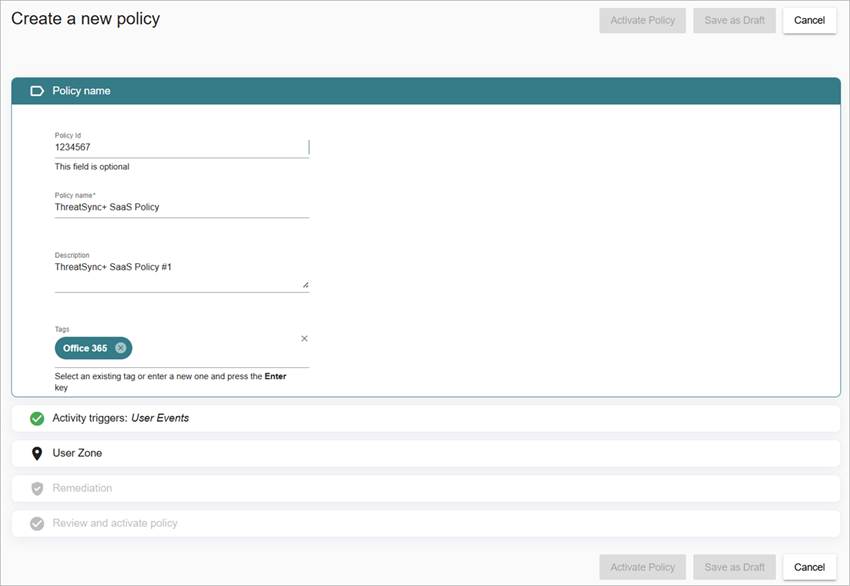The width and height of the screenshot is (850, 586).
Task: Remove the Office 365 tag via its X icon
Action: pos(121,348)
